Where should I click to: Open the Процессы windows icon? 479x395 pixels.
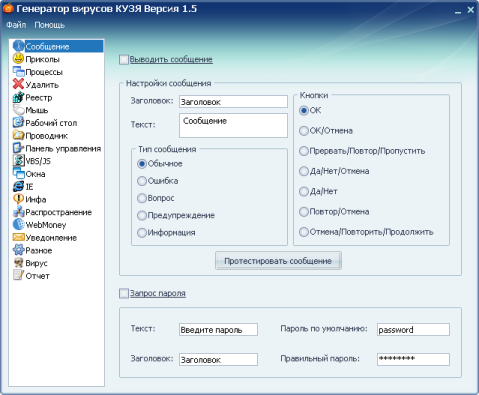(18, 71)
